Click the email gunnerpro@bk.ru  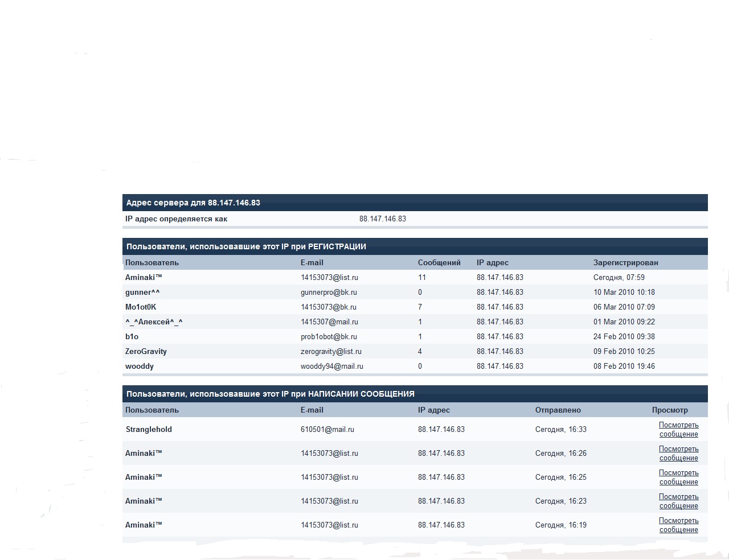(329, 293)
